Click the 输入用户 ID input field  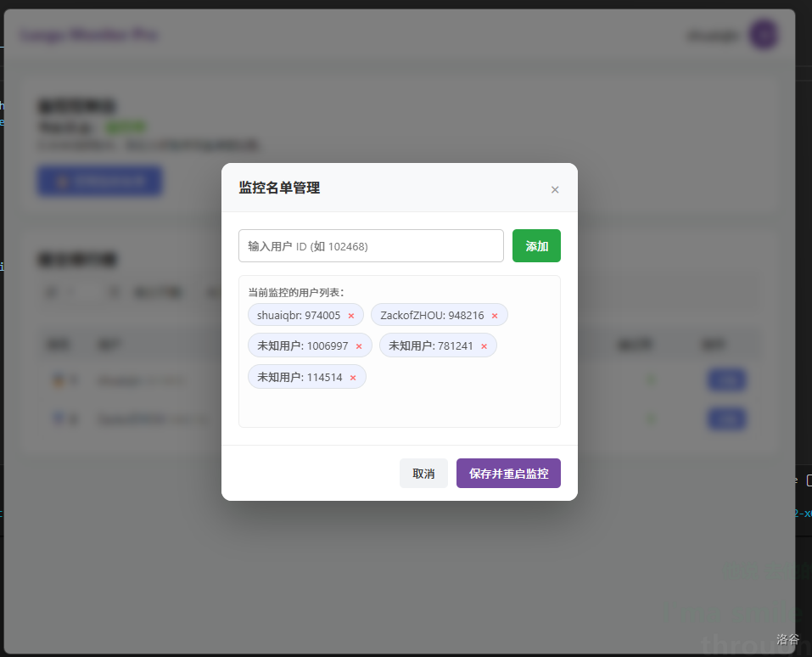coord(371,246)
